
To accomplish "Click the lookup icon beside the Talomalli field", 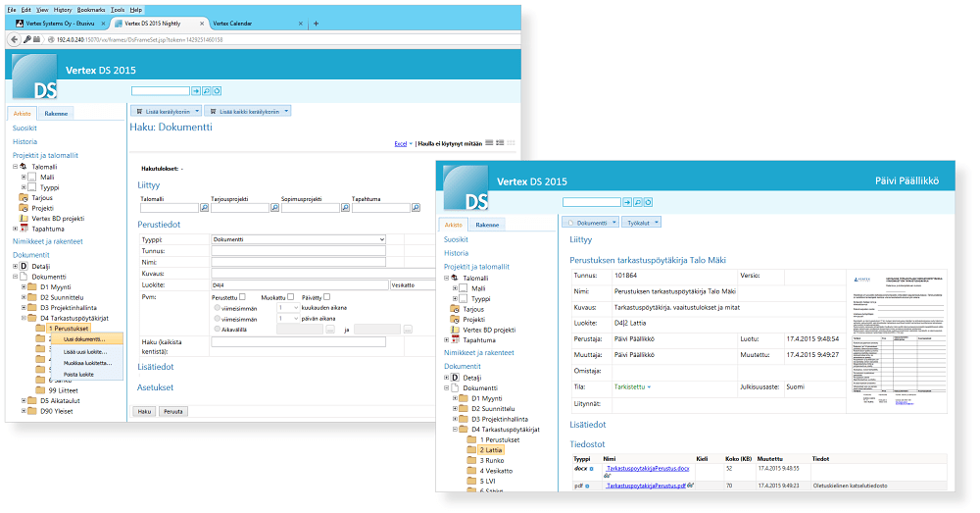I will pyautogui.click(x=205, y=208).
